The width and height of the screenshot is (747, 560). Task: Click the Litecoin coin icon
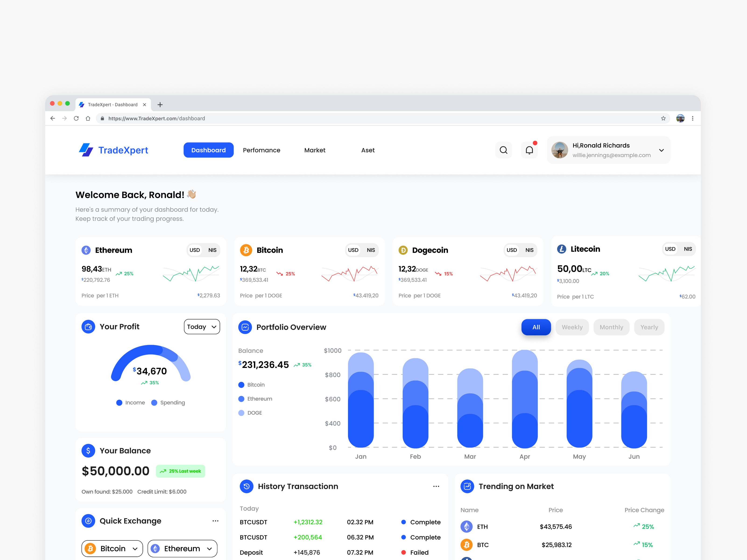(561, 249)
